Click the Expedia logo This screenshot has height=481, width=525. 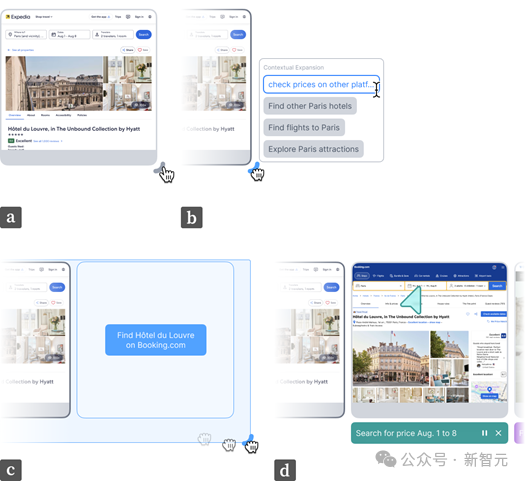[18, 17]
